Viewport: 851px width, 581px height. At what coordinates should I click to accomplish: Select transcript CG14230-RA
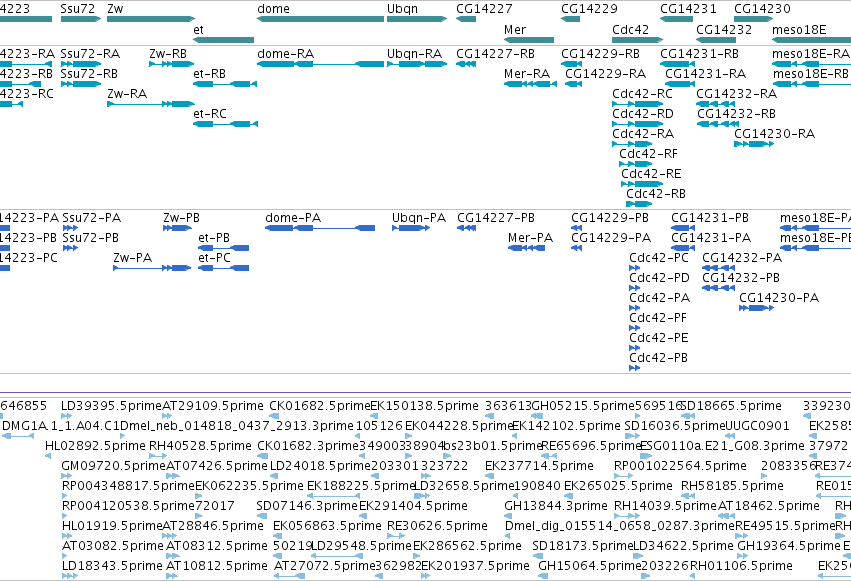point(754,144)
